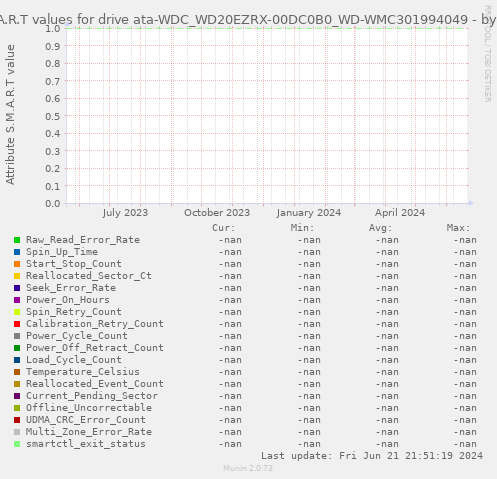Click the 0.5 y-axis tick label

53,116
